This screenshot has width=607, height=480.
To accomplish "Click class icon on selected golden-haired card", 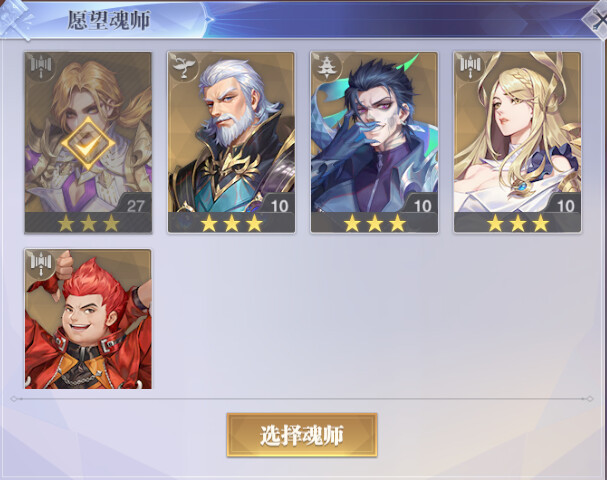I will click(x=41, y=67).
